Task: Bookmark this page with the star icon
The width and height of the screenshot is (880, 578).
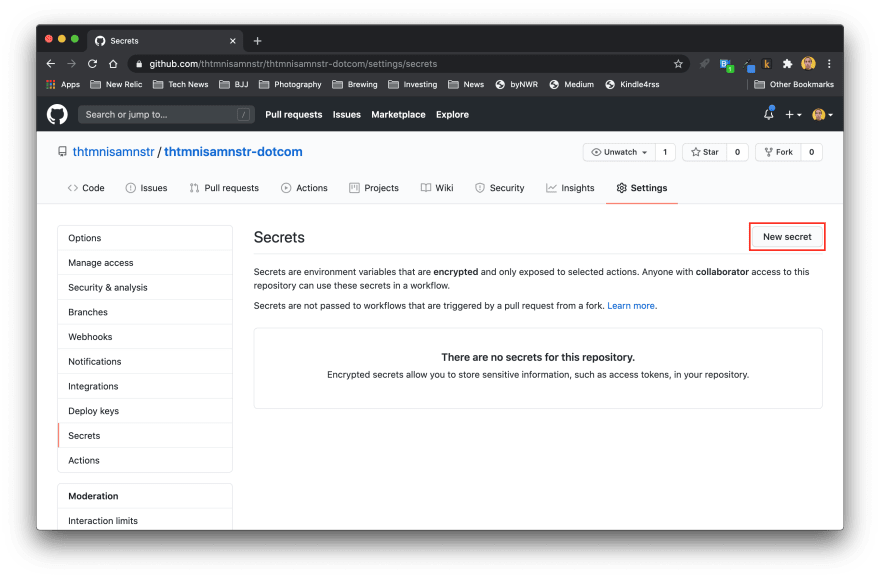Action: pyautogui.click(x=678, y=64)
